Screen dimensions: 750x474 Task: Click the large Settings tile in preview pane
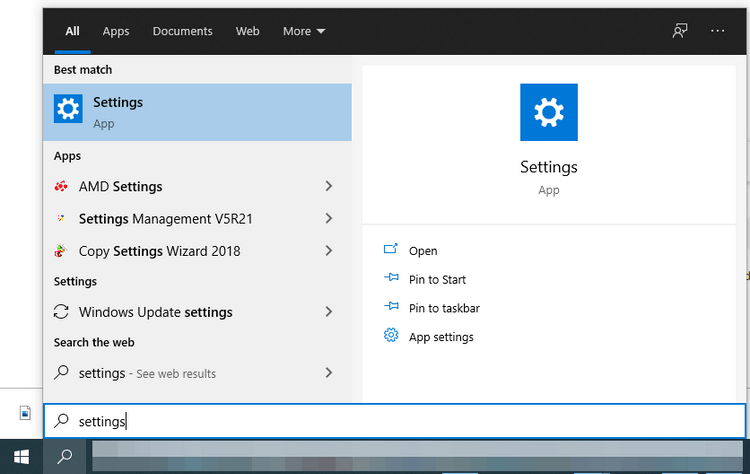(549, 112)
